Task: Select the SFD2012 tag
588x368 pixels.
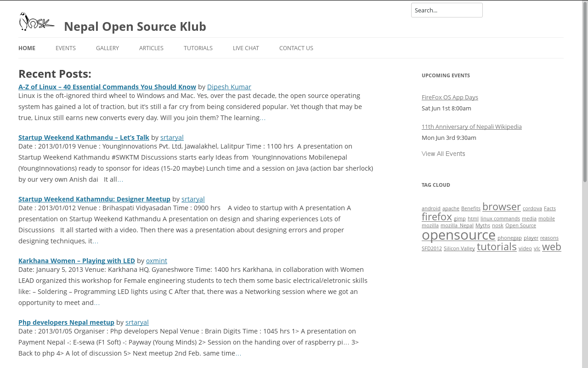Action: click(432, 248)
